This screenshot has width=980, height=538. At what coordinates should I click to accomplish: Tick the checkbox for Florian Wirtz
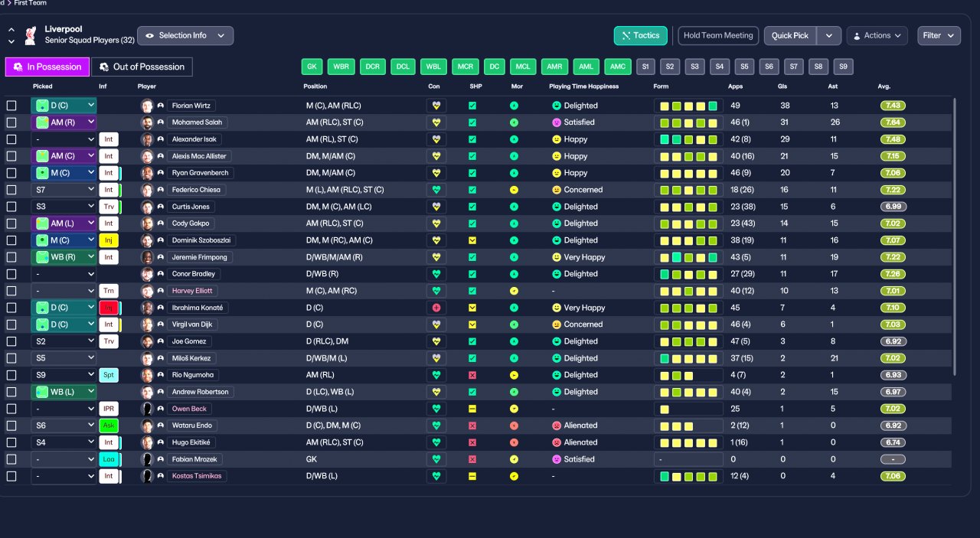click(x=11, y=106)
